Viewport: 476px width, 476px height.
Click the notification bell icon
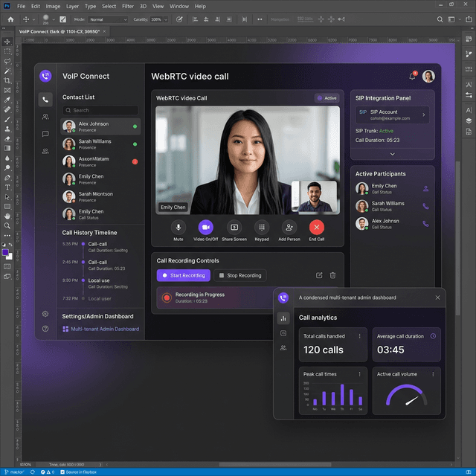click(x=412, y=76)
